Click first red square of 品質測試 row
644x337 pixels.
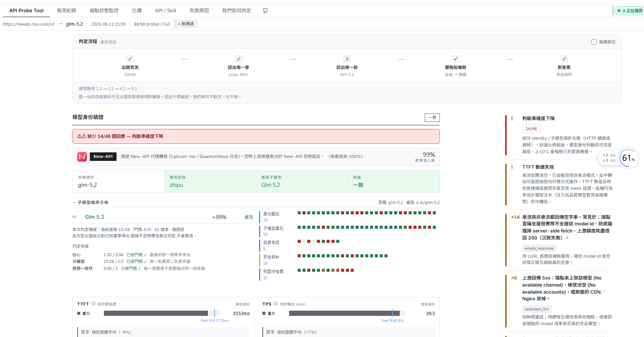[299, 241]
